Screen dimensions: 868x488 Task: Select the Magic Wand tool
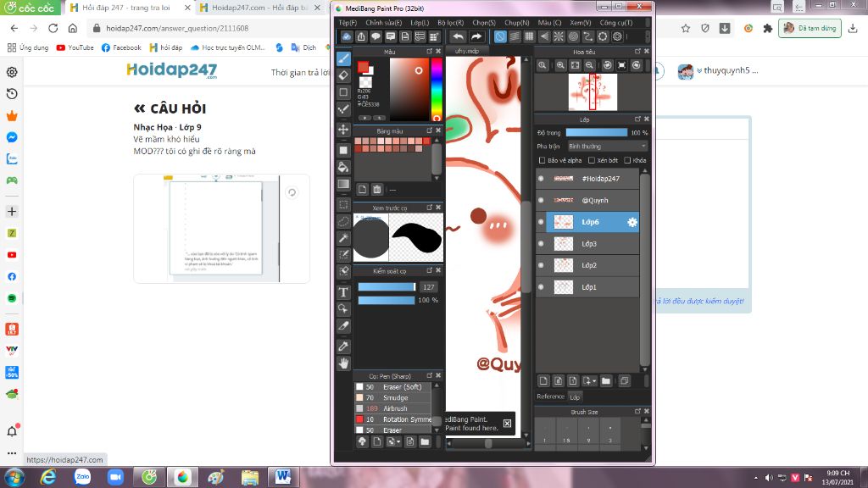(x=343, y=238)
